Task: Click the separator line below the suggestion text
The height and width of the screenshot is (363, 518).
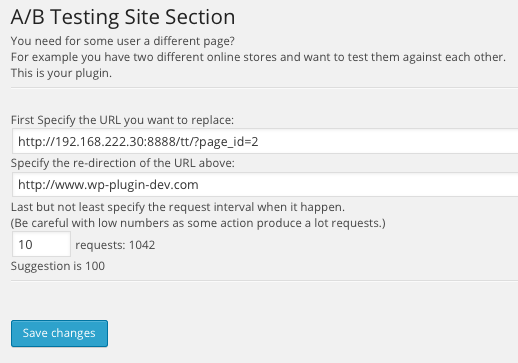Action: [264, 281]
